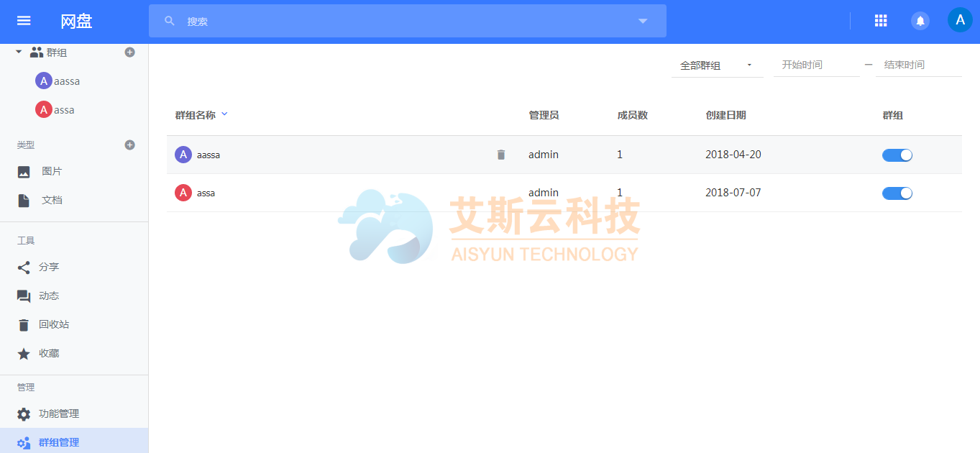Toggle the assa group switch off

(897, 193)
